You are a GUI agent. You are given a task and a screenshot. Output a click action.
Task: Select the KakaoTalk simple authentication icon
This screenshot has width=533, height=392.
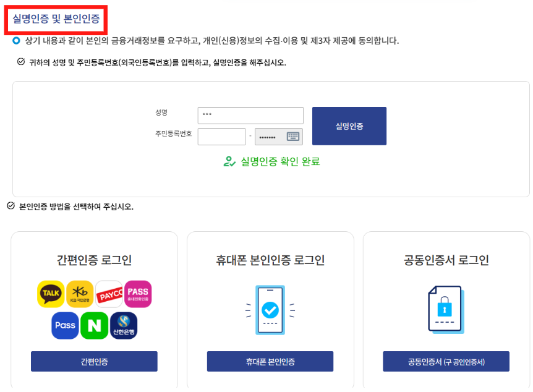[x=50, y=294]
